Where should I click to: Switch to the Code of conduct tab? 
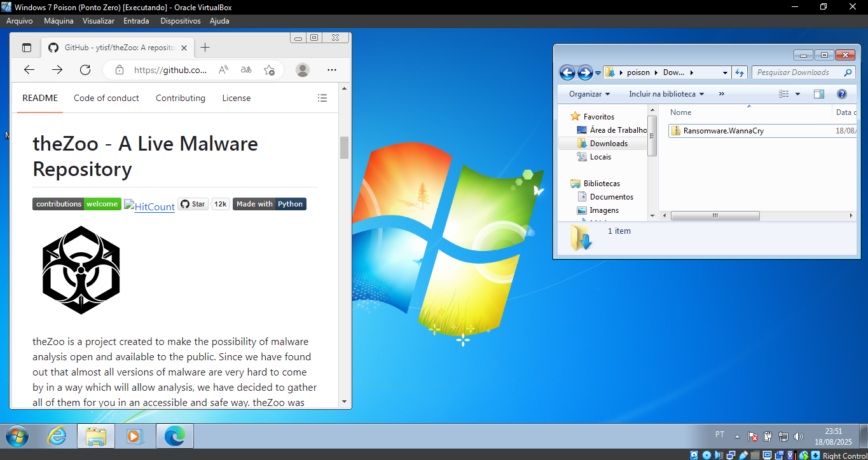[106, 98]
